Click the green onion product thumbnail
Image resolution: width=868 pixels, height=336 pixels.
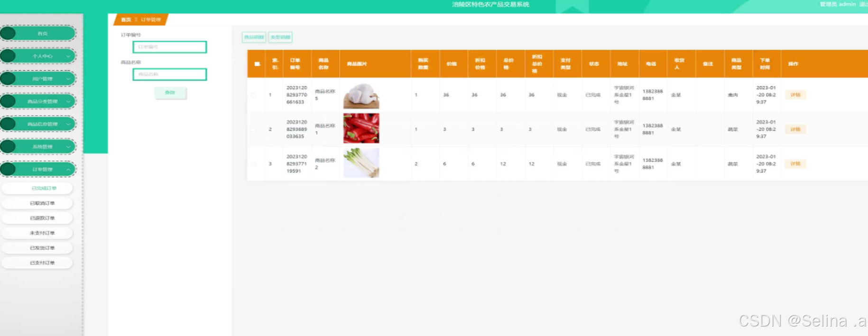[x=361, y=163]
